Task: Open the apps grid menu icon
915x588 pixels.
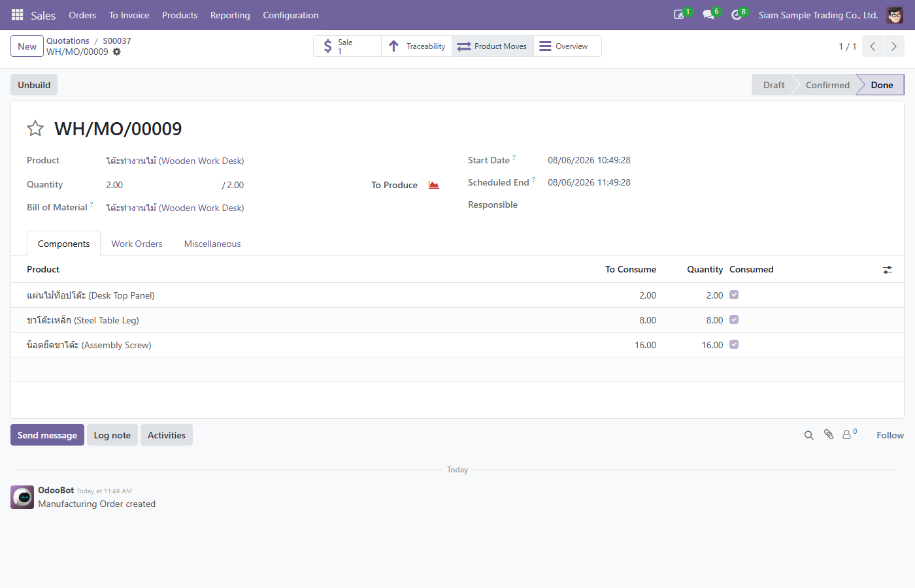Action: click(x=18, y=15)
